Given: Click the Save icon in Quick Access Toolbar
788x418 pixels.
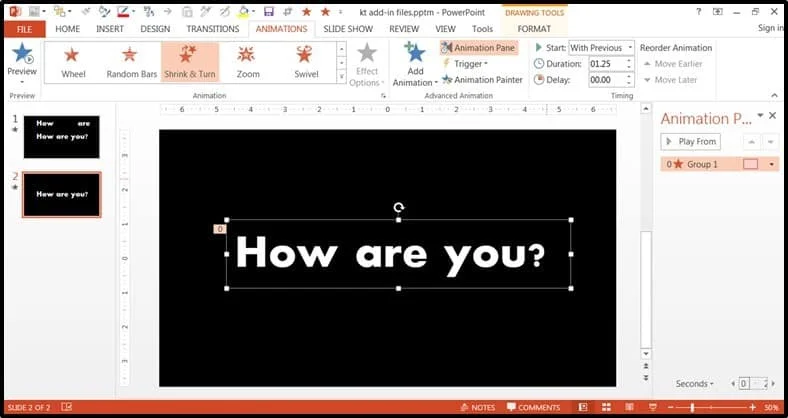Looking at the screenshot, I should click(269, 12).
